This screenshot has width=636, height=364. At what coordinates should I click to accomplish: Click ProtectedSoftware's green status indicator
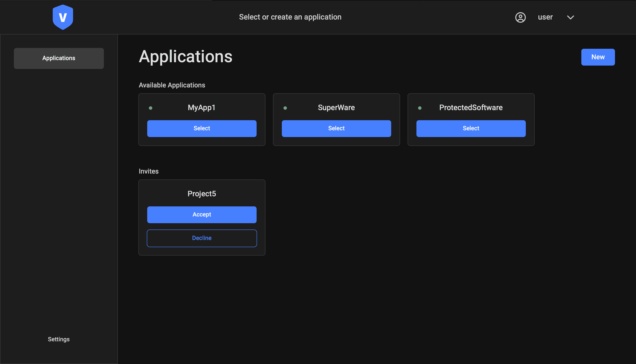coord(420,108)
